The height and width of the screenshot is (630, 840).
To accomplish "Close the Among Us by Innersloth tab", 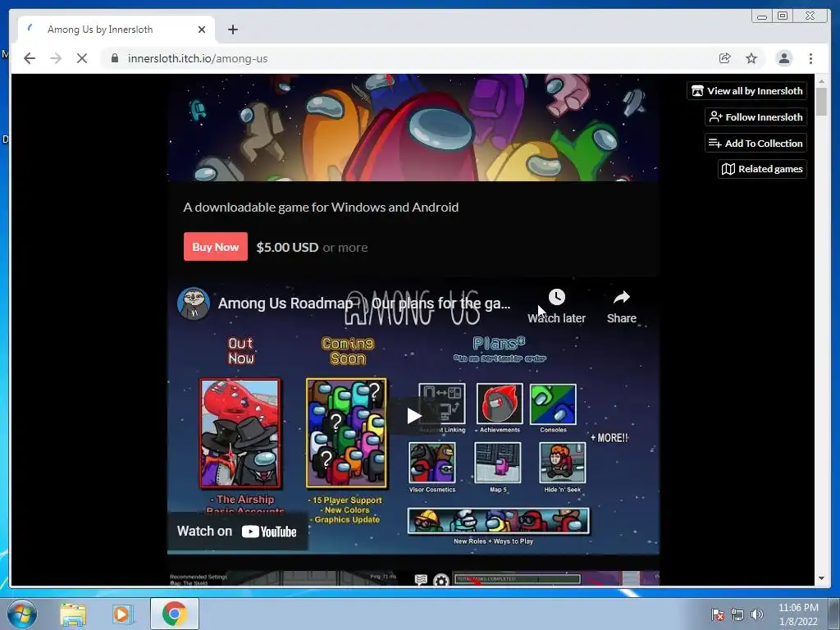I will (x=202, y=30).
